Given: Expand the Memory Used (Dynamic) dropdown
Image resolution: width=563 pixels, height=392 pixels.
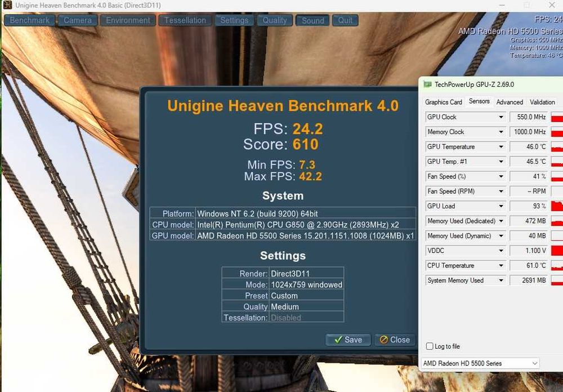Looking at the screenshot, I should click(x=501, y=236).
